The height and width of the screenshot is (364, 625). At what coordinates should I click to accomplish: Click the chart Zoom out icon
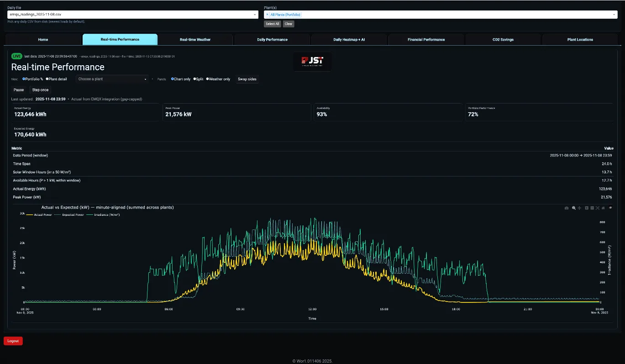592,208
